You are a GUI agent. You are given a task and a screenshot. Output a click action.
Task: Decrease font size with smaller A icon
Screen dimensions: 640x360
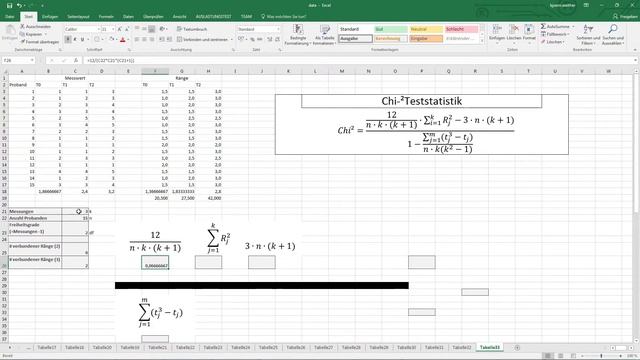click(127, 29)
